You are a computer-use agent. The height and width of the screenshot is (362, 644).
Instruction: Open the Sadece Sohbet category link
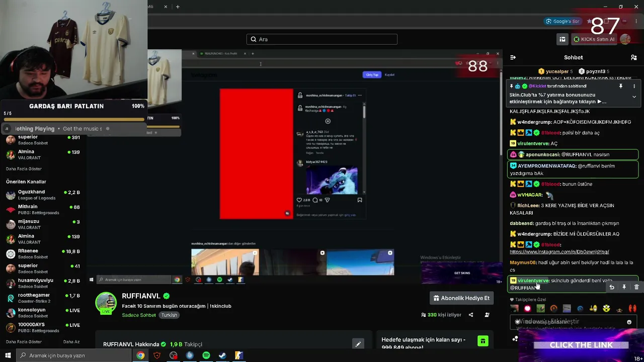[139, 315]
